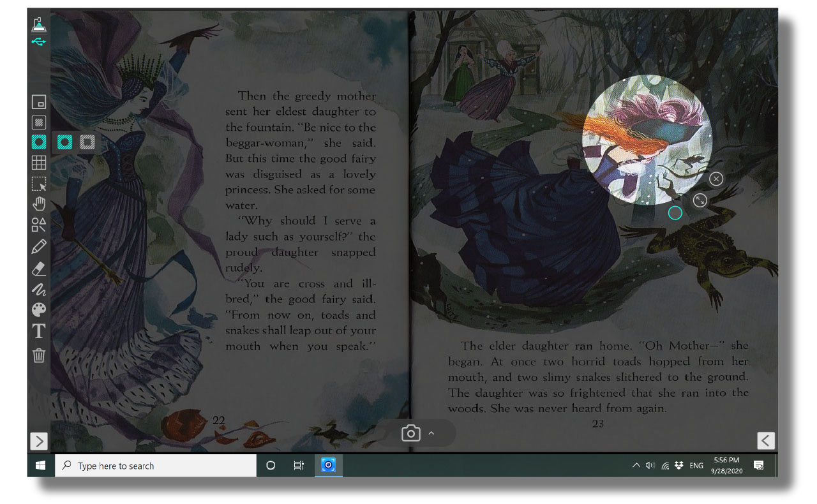
Task: Toggle the spotlight tool in left toolbar
Action: pos(39,142)
